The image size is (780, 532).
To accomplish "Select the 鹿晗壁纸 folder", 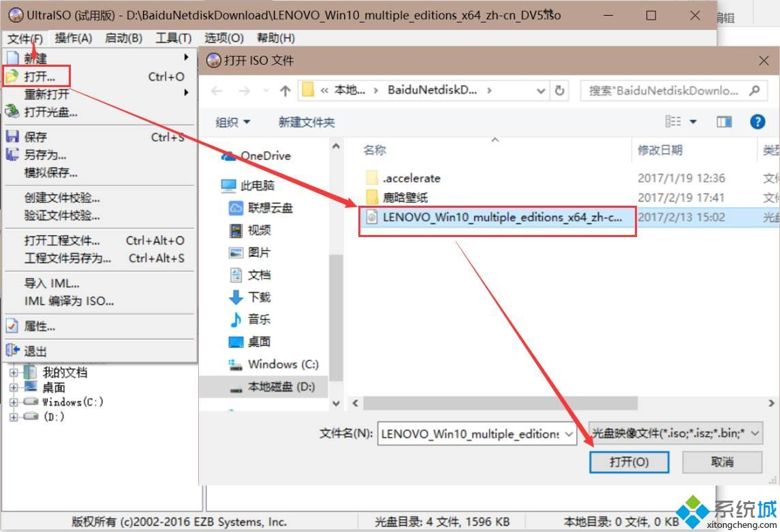I will (x=397, y=198).
